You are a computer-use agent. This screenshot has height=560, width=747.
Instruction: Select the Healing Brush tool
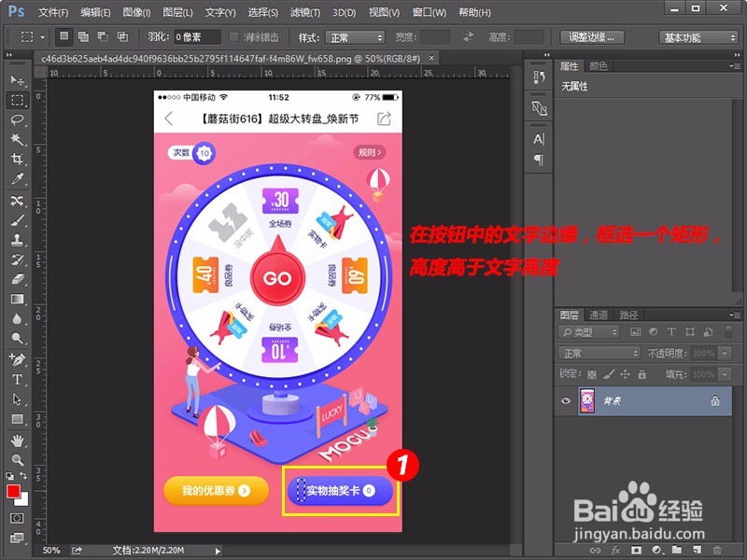(x=17, y=201)
